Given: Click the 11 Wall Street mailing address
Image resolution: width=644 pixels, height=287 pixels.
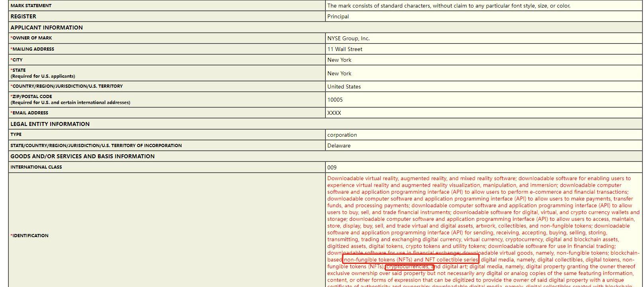Looking at the screenshot, I should 345,49.
